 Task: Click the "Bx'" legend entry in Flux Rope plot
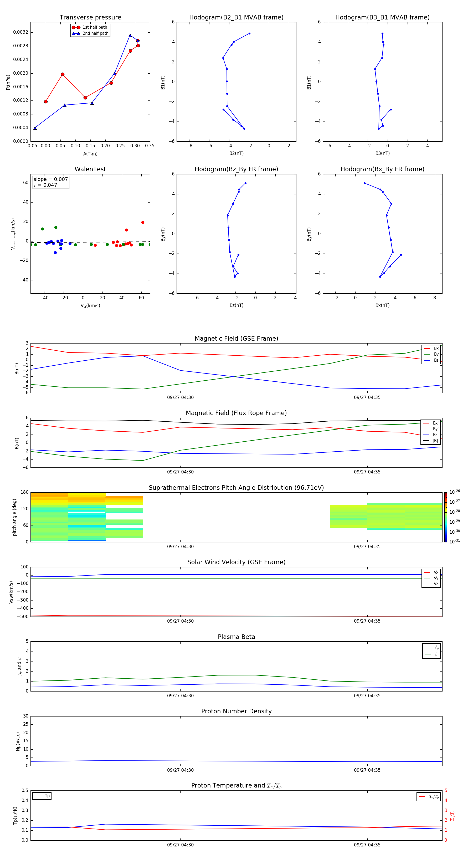pyautogui.click(x=431, y=423)
